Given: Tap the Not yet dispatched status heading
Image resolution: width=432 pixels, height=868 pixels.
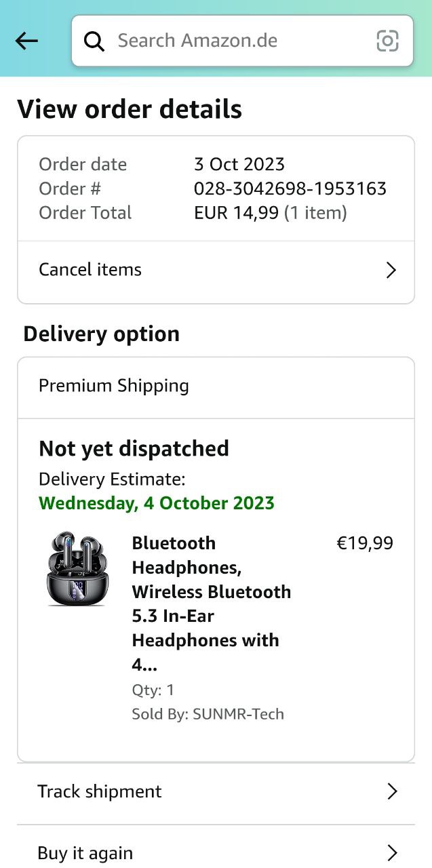Looking at the screenshot, I should tap(134, 448).
